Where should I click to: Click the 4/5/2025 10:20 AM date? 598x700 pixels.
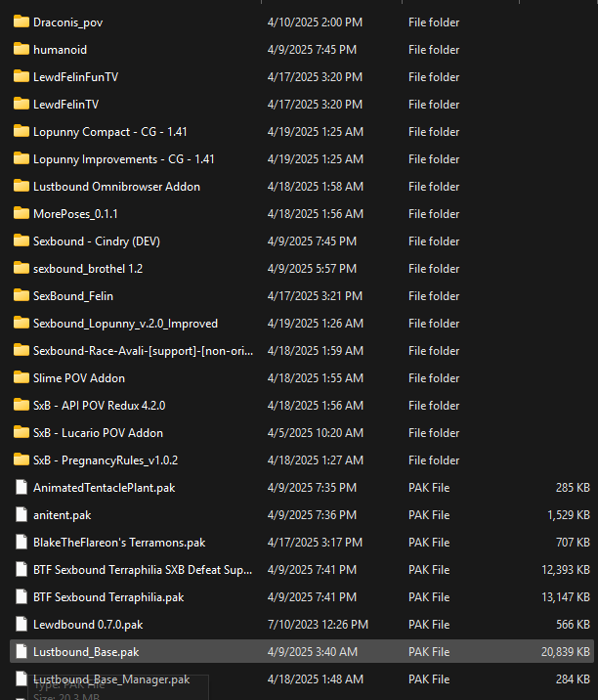(x=315, y=432)
